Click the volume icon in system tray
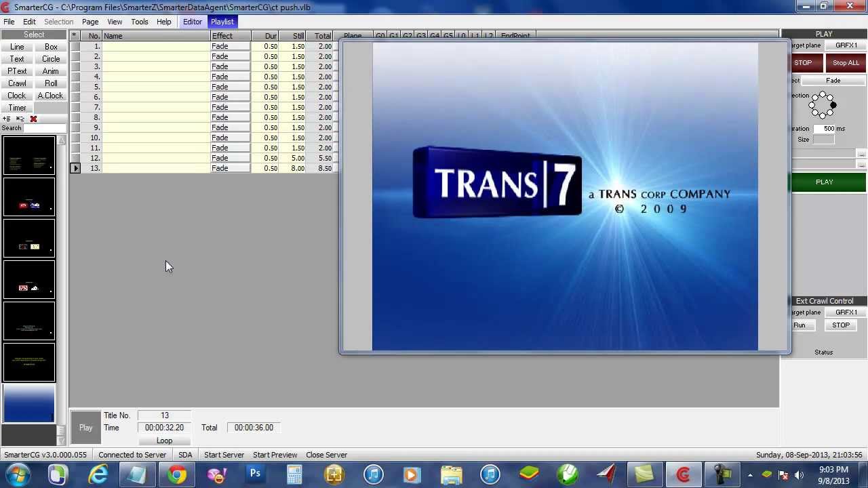This screenshot has width=868, height=488. coord(799,474)
